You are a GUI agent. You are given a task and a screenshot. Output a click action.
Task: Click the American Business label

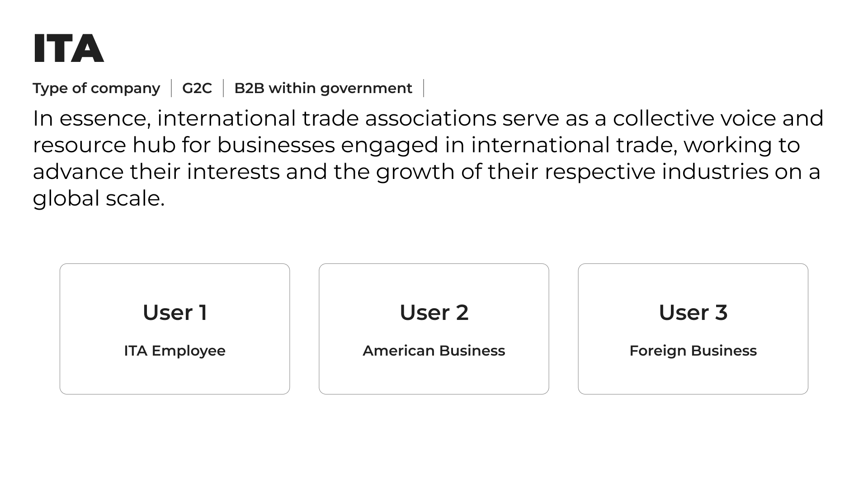coord(434,351)
